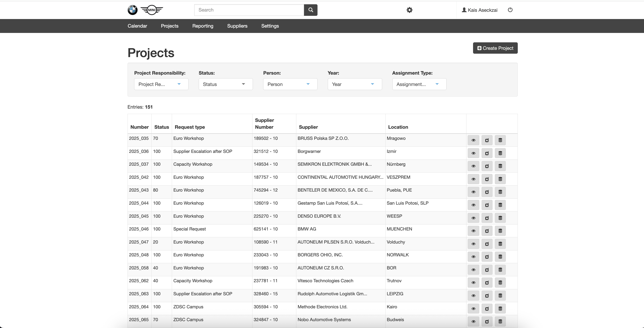Click database icon for project 2025_064
Screen dimensions: 644x328
click(x=500, y=309)
